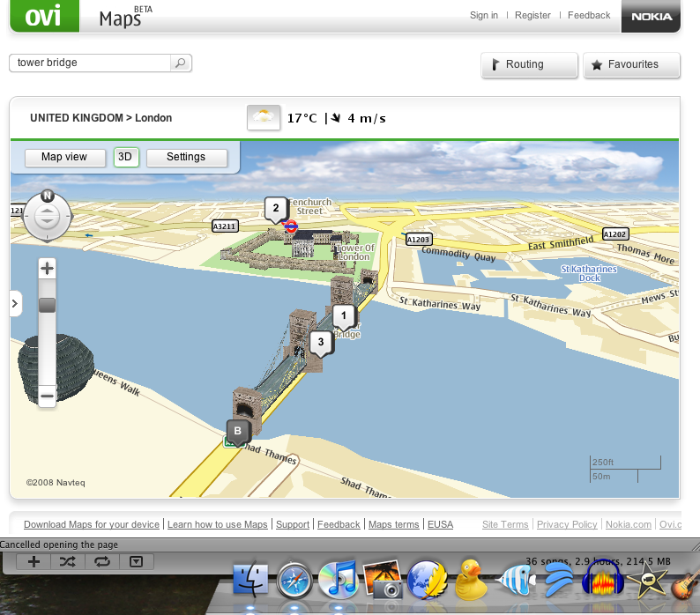Open Finder from the Dock

point(250,579)
